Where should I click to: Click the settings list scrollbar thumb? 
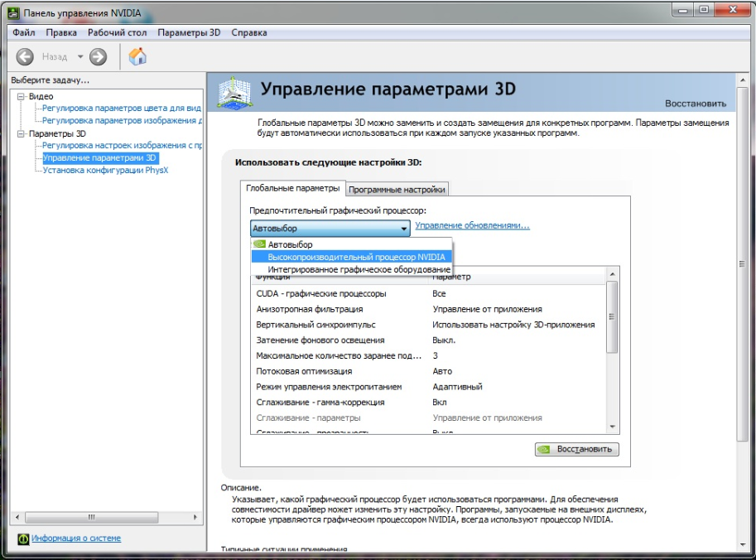[612, 317]
